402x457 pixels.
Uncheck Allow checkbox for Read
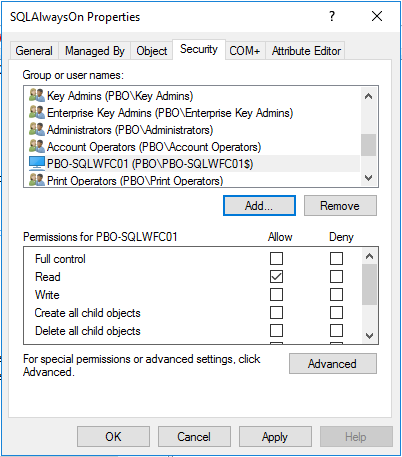(276, 276)
